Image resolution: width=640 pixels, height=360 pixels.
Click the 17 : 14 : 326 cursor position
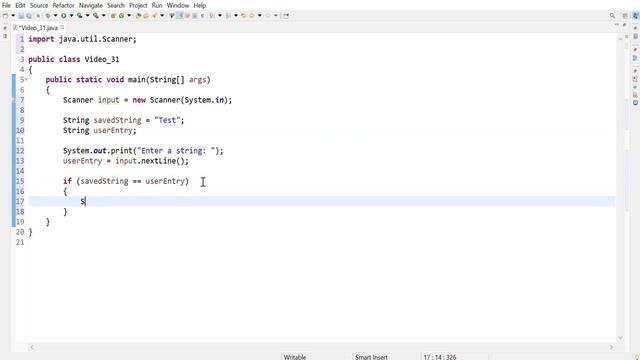tap(440, 357)
